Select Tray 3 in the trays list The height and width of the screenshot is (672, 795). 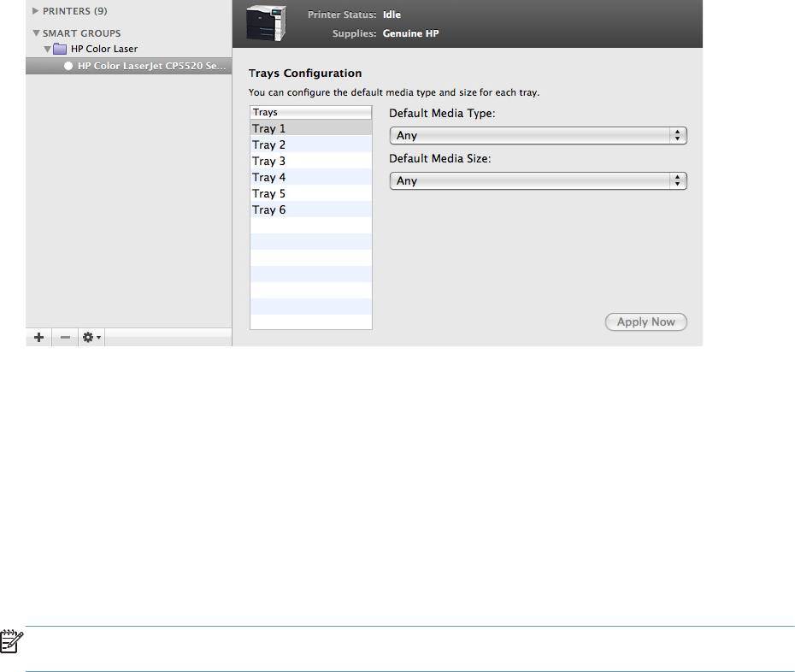coord(311,161)
